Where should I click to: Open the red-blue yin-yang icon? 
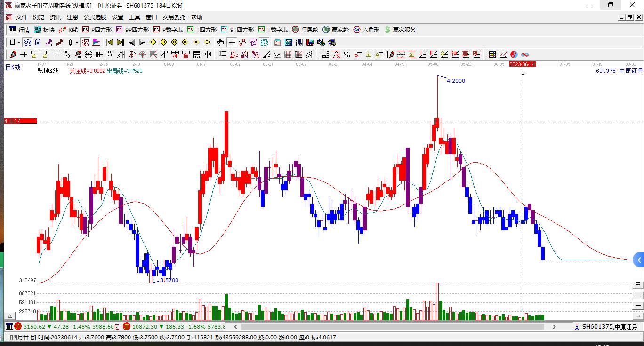pos(514,55)
